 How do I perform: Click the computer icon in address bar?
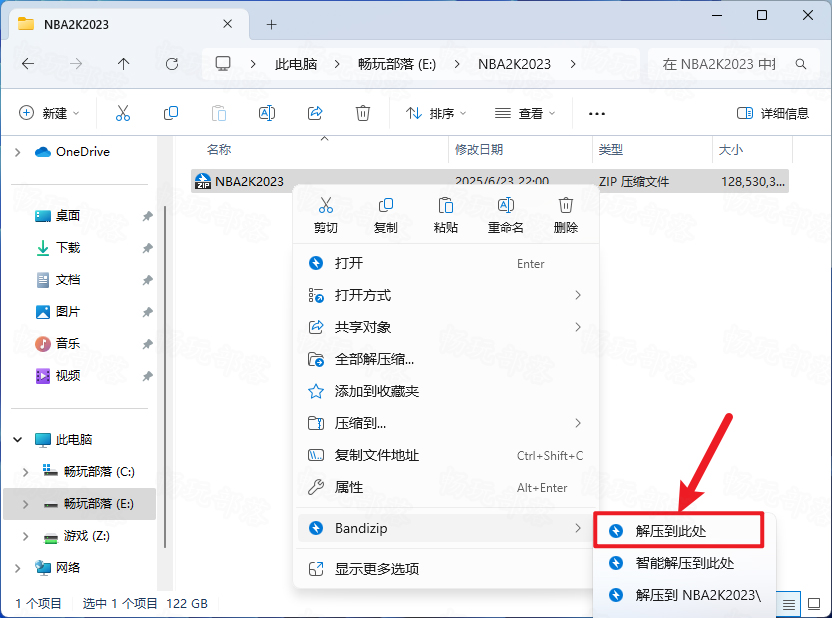[223, 64]
